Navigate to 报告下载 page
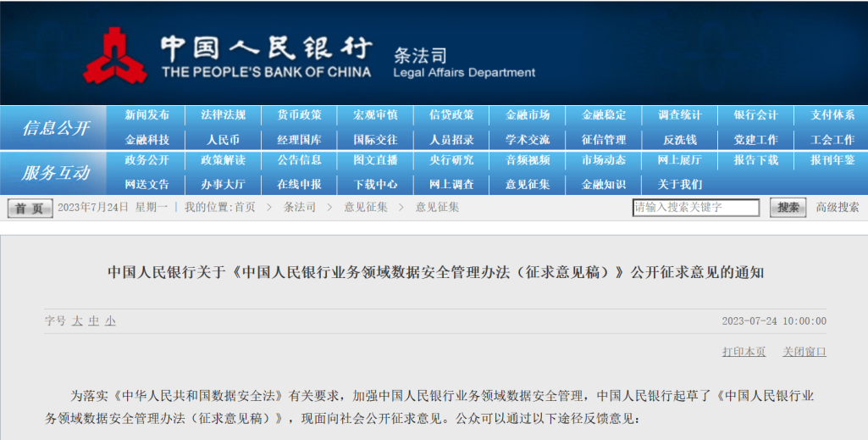The height and width of the screenshot is (440, 868). point(756,160)
